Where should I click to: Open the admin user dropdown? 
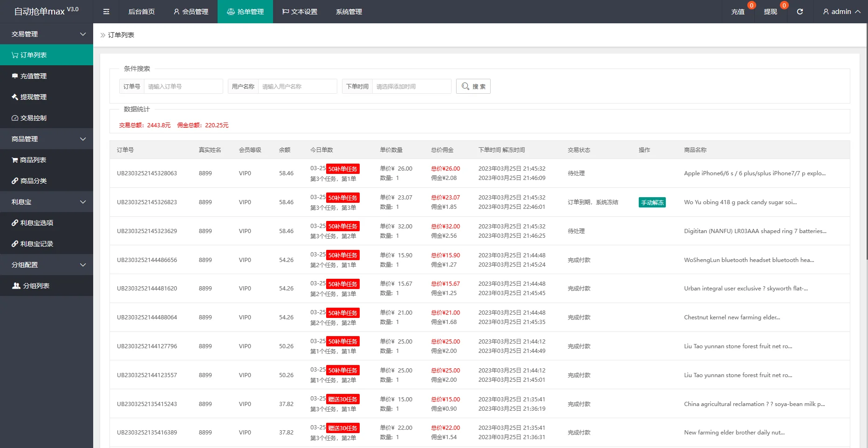tap(841, 12)
